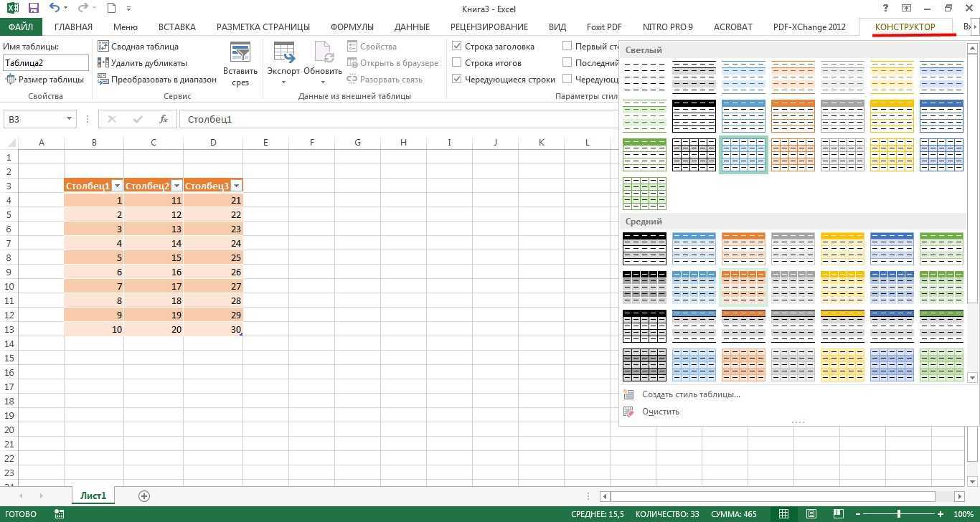Click the Insert Function fx icon
The image size is (980, 522).
coord(164,119)
